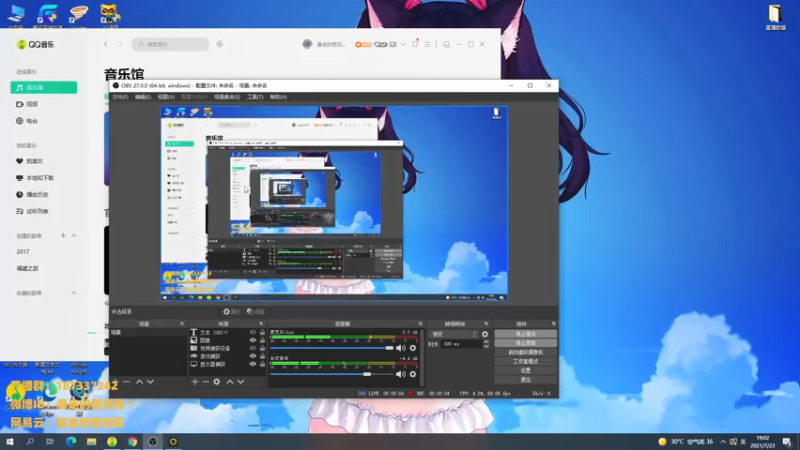Start the virtual camera
Screen dimensions: 800x450
tap(526, 352)
